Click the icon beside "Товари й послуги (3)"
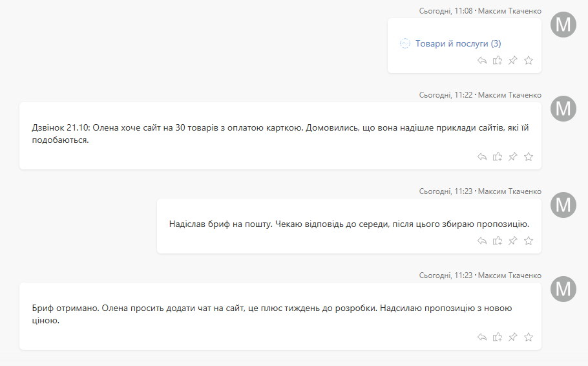The image size is (588, 366). [405, 43]
